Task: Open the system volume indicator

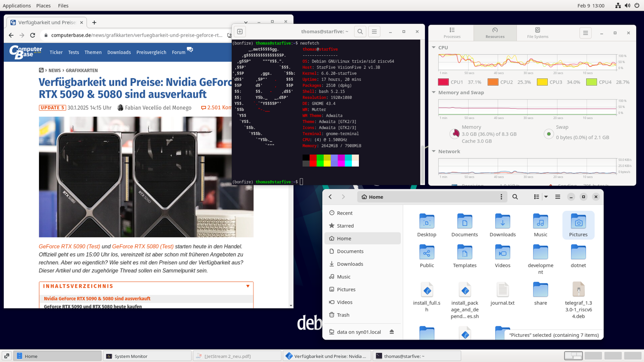Action: tap(627, 6)
